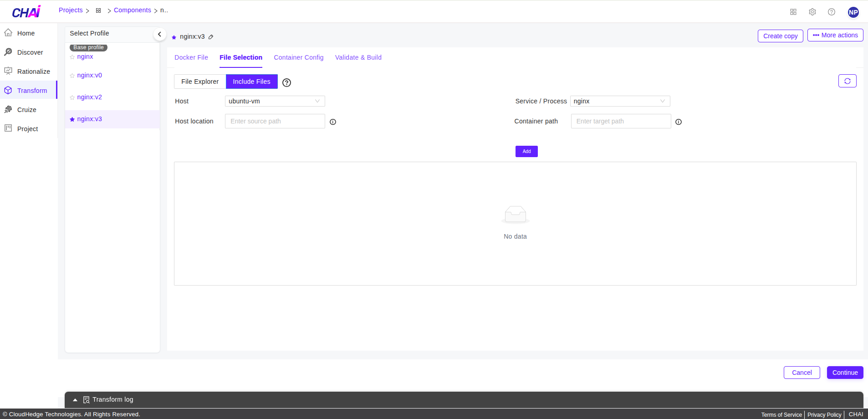Click the CHAI footer text
This screenshot has height=419, width=868.
856,414
